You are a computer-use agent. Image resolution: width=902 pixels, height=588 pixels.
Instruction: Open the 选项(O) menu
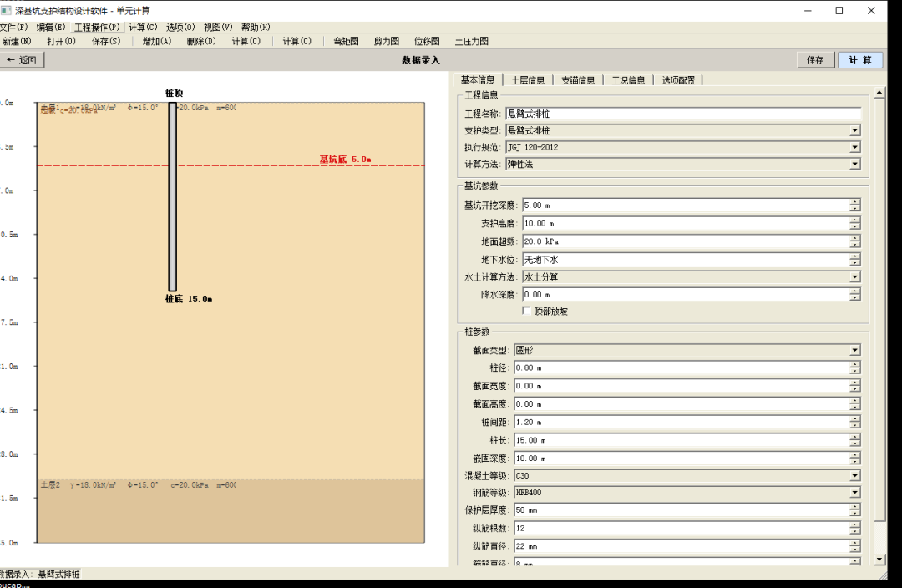(x=180, y=27)
